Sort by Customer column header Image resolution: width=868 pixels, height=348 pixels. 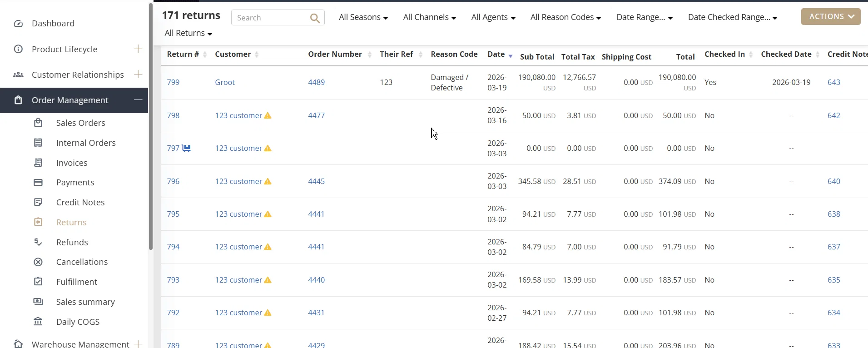tap(237, 55)
